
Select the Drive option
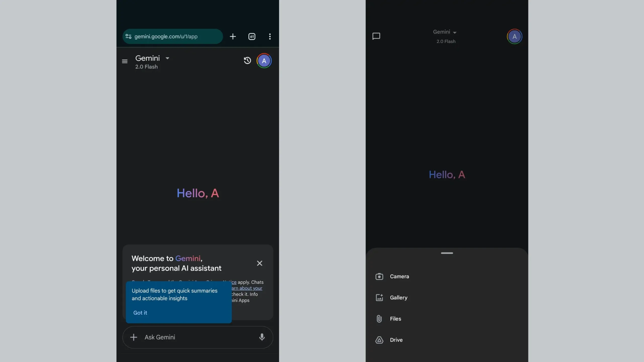point(447,340)
